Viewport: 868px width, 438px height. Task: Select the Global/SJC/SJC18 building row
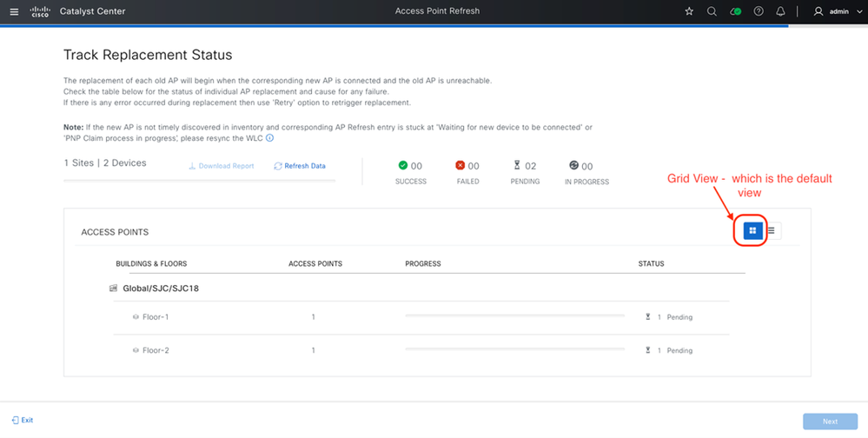tap(421, 289)
